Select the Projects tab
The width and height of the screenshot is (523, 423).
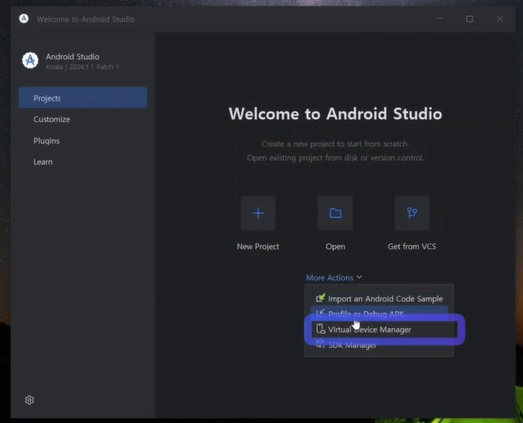pos(83,98)
